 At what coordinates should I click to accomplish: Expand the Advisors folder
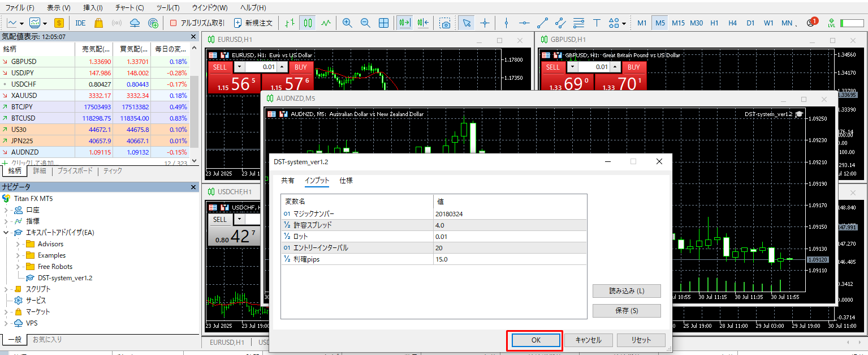18,244
